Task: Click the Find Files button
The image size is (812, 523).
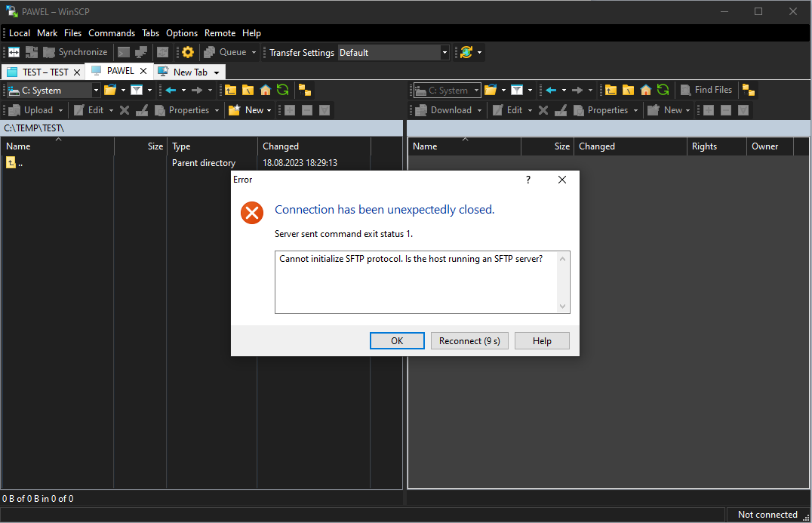Action: [706, 90]
